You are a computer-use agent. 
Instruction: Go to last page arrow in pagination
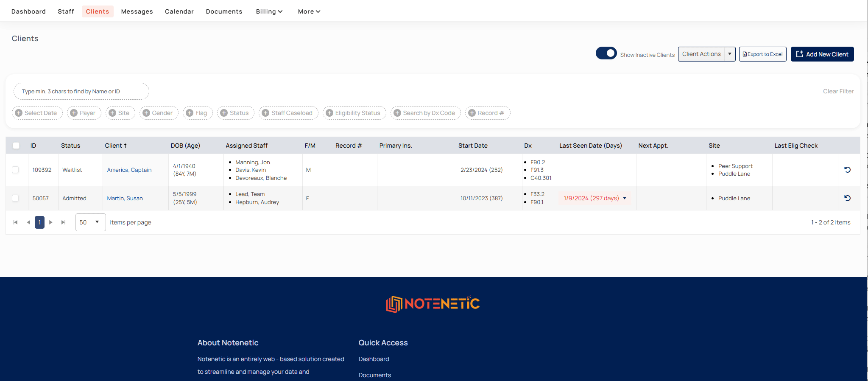tap(64, 222)
